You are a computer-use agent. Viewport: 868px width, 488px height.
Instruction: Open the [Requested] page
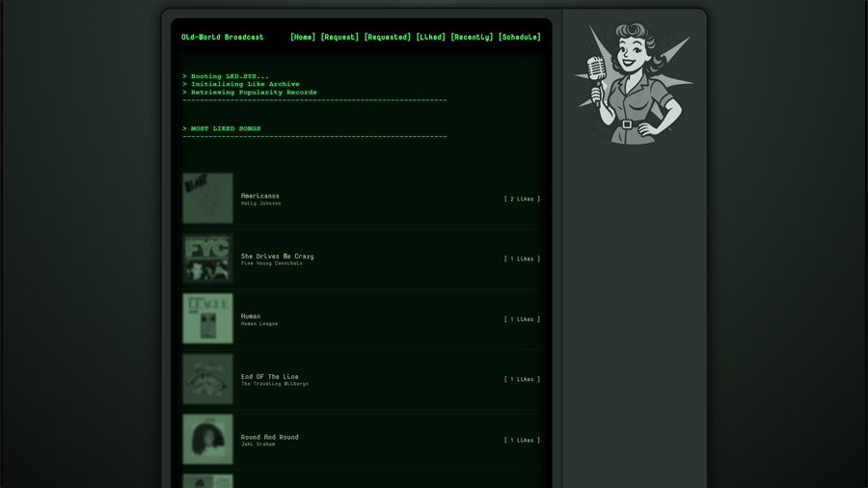pyautogui.click(x=388, y=37)
